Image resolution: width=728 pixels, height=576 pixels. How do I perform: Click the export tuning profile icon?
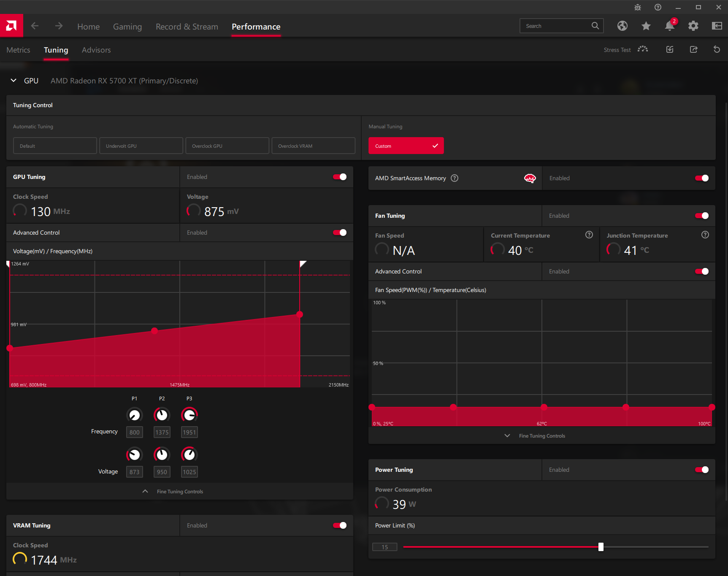(x=693, y=49)
